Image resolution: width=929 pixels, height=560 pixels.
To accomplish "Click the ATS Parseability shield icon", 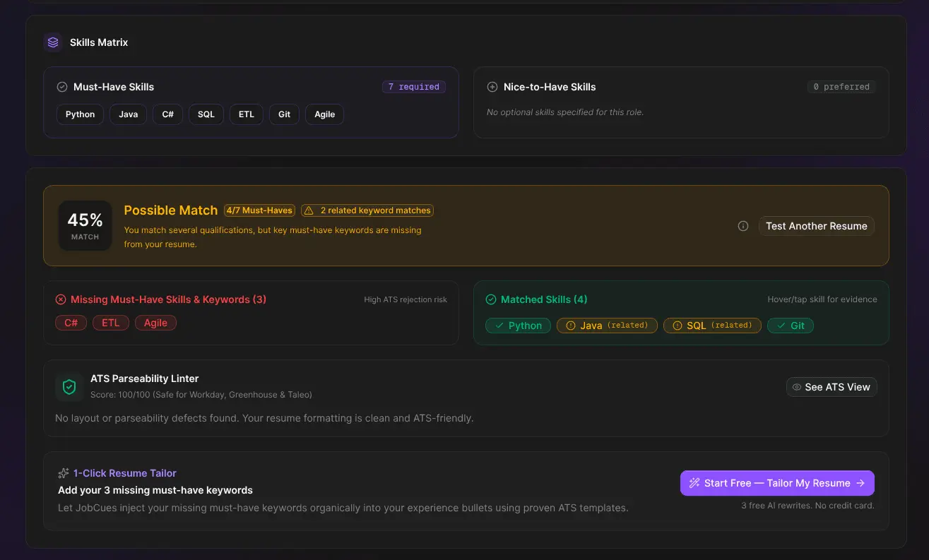I will pyautogui.click(x=69, y=387).
